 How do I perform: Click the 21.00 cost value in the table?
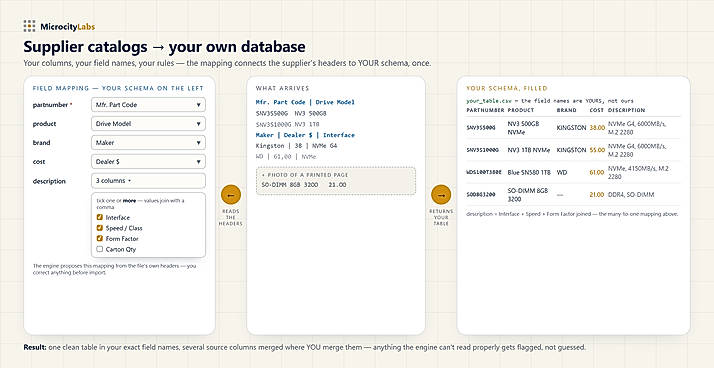(597, 194)
